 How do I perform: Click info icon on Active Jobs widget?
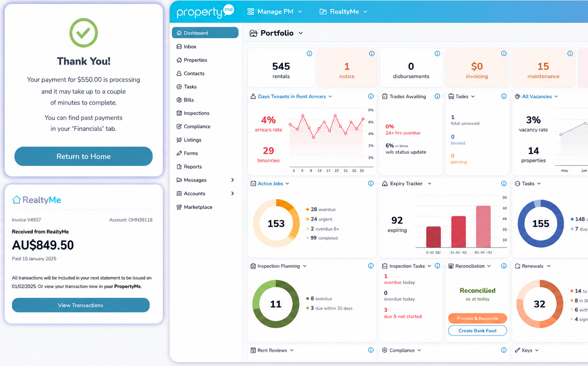pyautogui.click(x=371, y=184)
